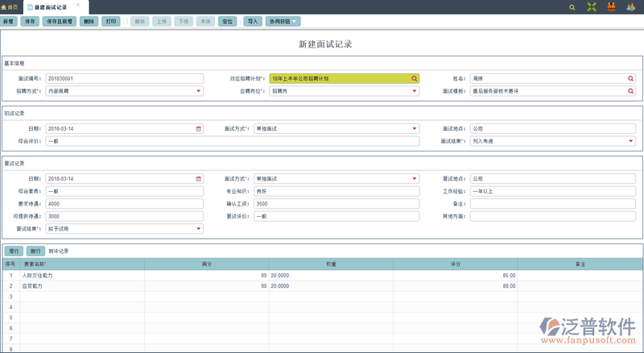This screenshot has width=644, height=353.
Task: Click the 保存且新增 button
Action: click(59, 22)
